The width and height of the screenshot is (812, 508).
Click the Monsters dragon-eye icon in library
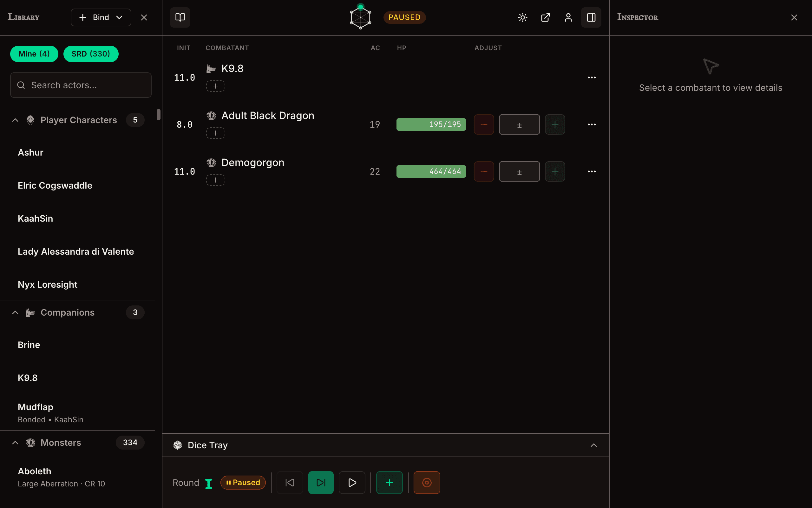[x=30, y=443]
